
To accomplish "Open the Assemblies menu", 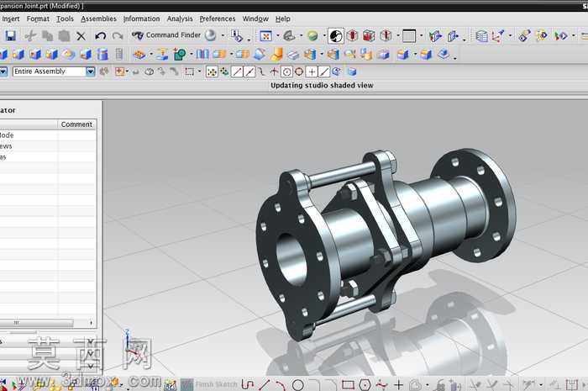I will 98,18.
